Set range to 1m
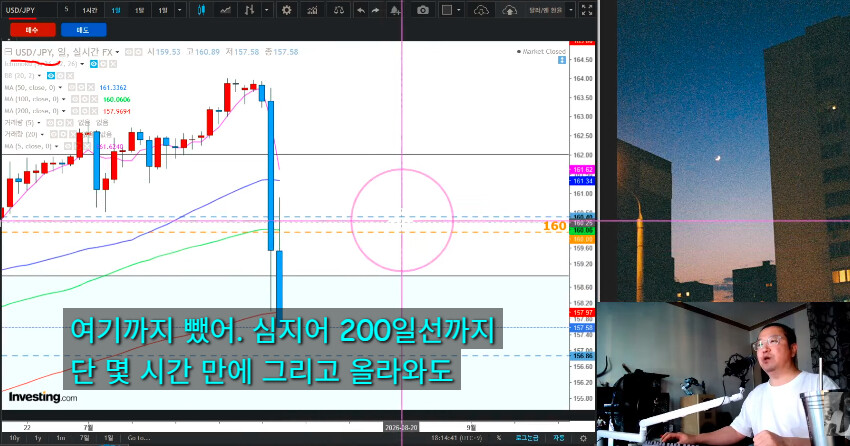Viewport: 850px width, 446px height. tap(61, 438)
